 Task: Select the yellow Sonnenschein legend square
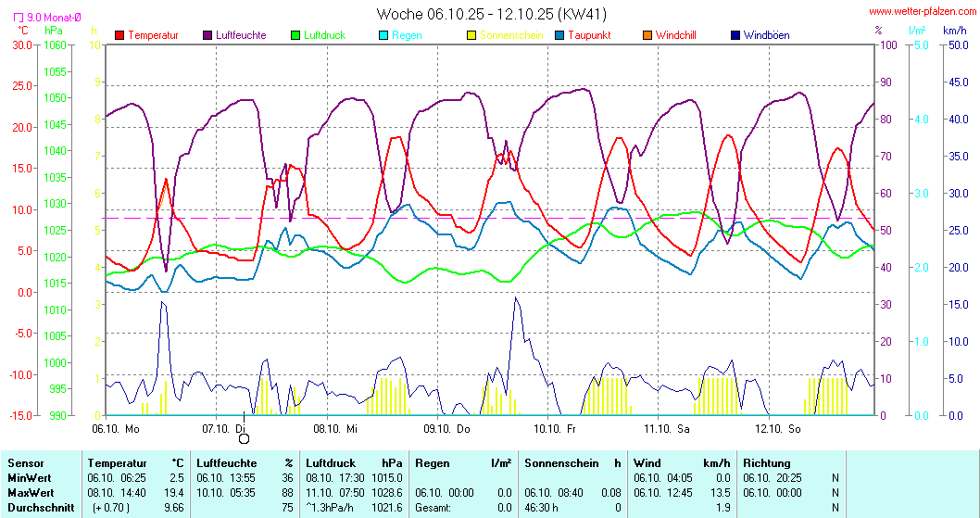click(x=471, y=35)
